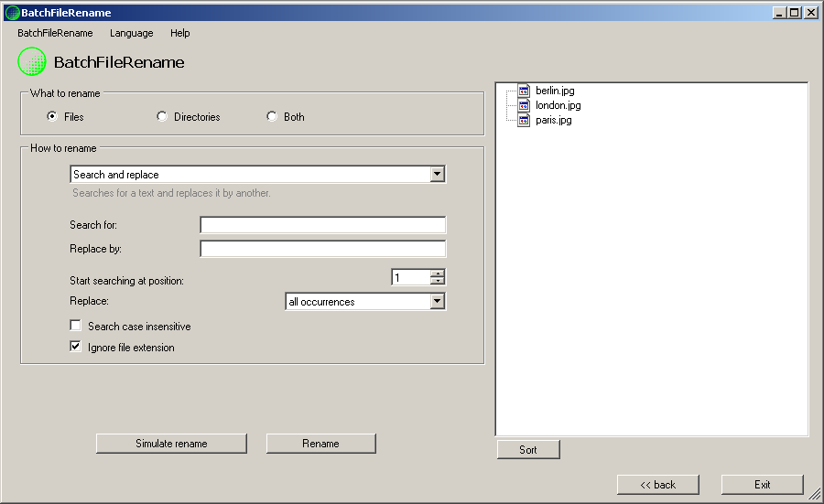
Task: Click the Exit button
Action: pyautogui.click(x=762, y=485)
